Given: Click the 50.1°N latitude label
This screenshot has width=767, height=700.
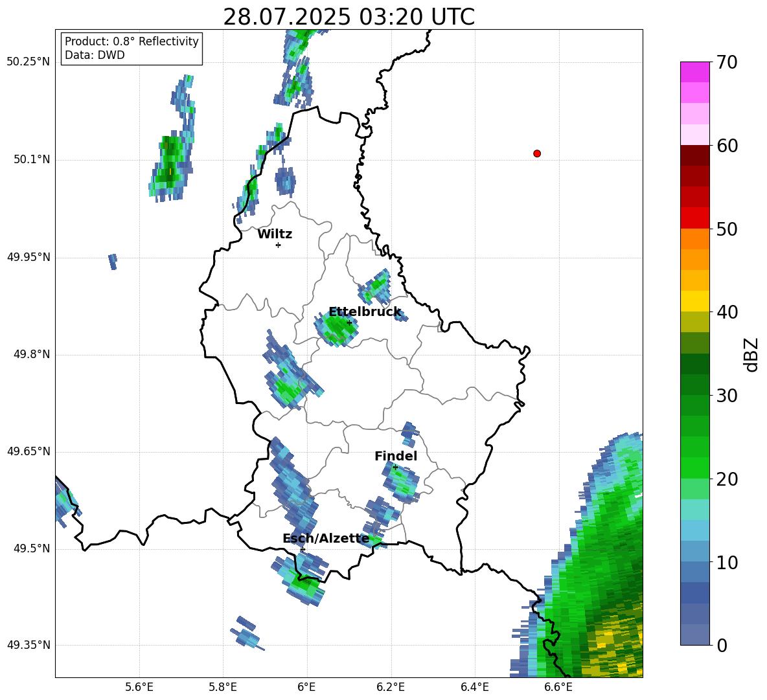Looking at the screenshot, I should (32, 160).
